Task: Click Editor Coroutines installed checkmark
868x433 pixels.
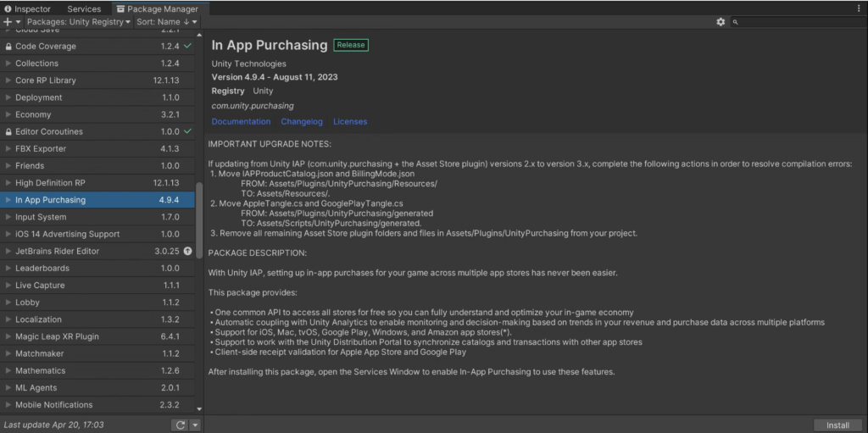Action: pyautogui.click(x=187, y=131)
